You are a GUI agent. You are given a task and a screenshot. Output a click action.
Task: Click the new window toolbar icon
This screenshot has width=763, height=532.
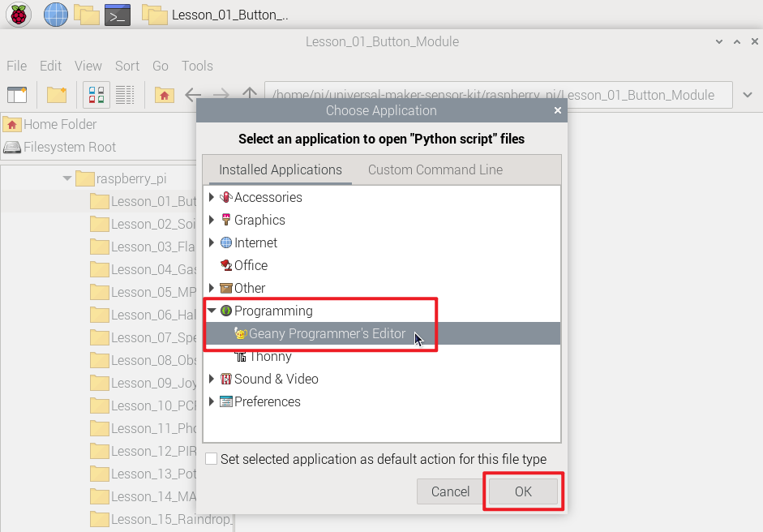(x=17, y=95)
